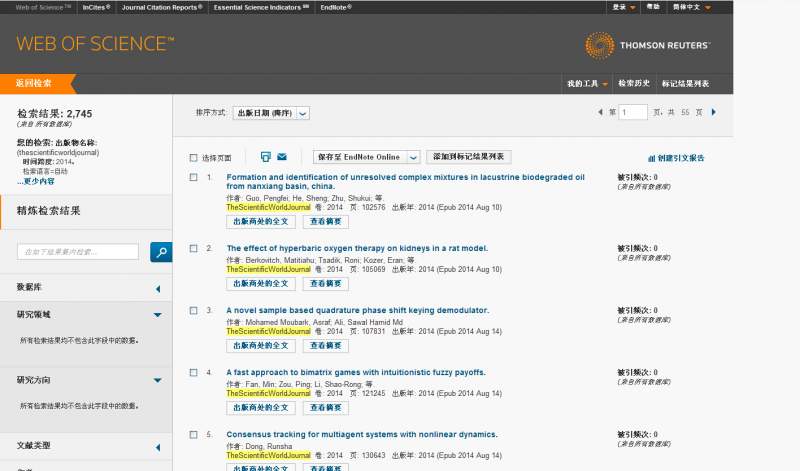800x471 pixels.
Task: Open the 我的工具 dropdown menu
Action: [587, 84]
